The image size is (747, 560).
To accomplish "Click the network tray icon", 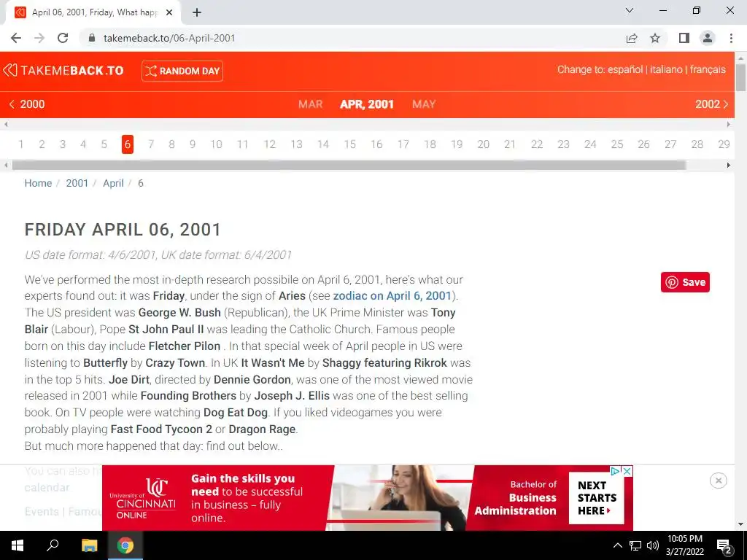I will click(x=635, y=545).
